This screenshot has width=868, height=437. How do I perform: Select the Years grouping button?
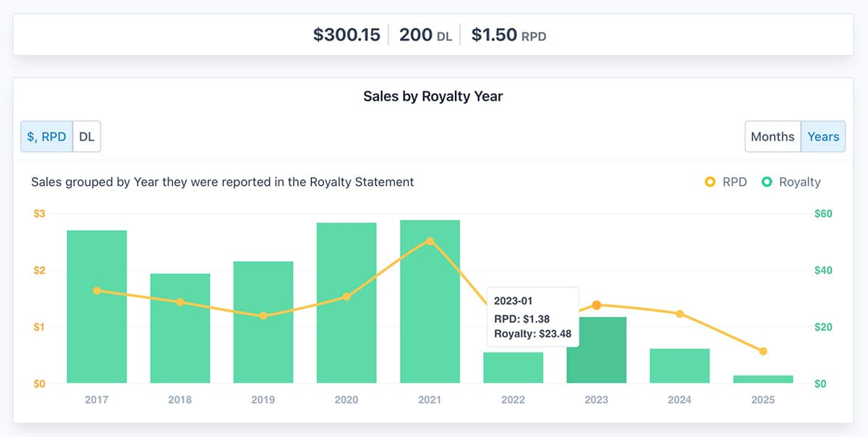tap(823, 137)
